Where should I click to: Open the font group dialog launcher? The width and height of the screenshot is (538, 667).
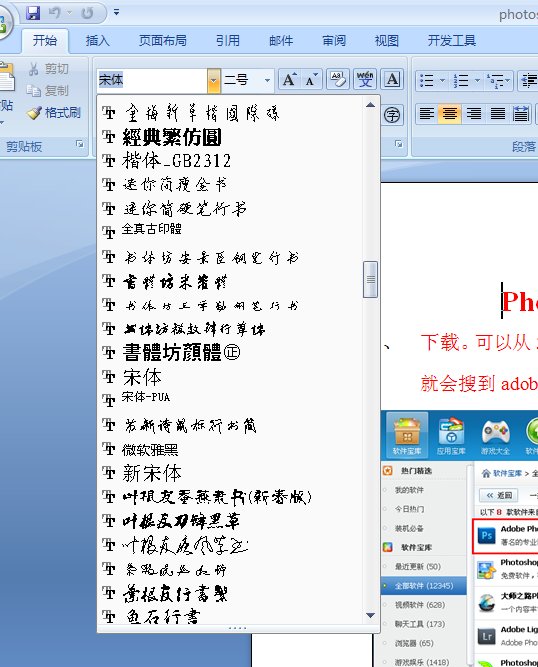click(399, 144)
